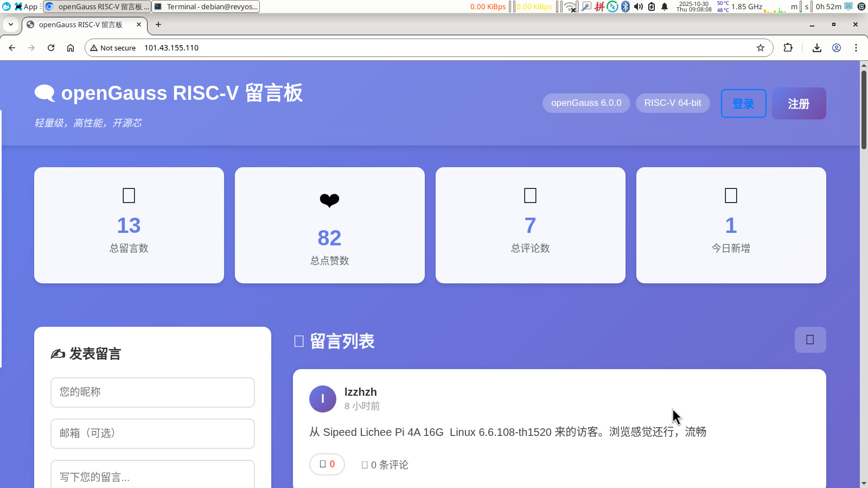Open the browser three-dot menu
This screenshot has width=868, height=488.
856,48
